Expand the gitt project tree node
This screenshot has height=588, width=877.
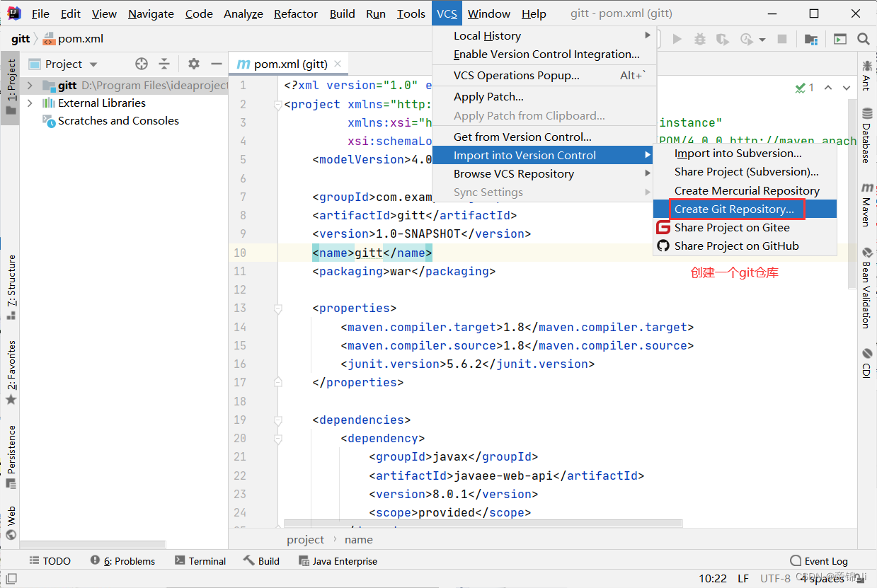point(30,86)
